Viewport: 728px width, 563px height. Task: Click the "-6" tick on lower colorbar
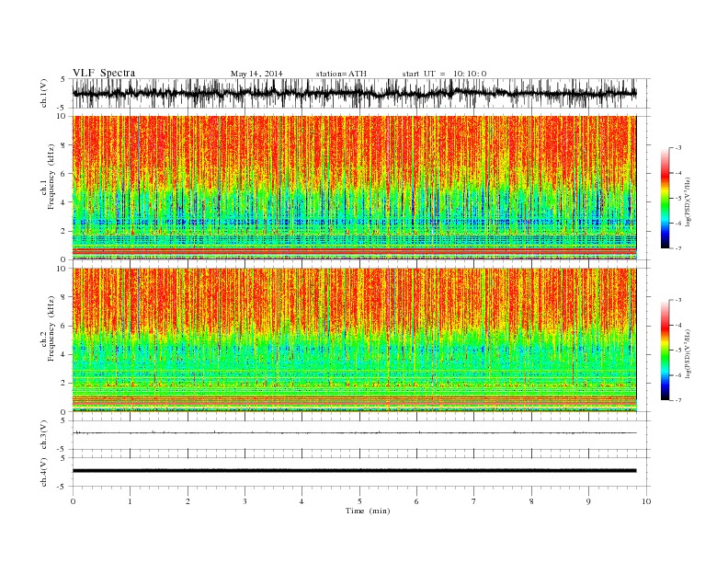[678, 375]
